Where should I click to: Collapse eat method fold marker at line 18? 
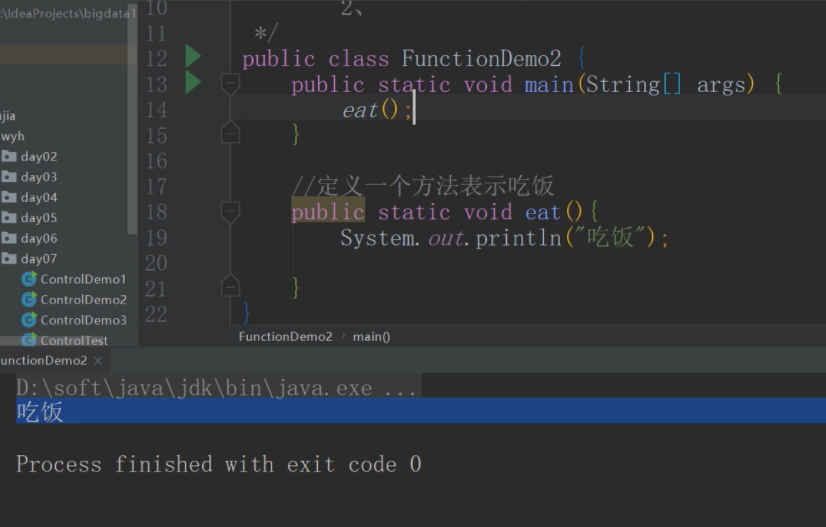(230, 212)
